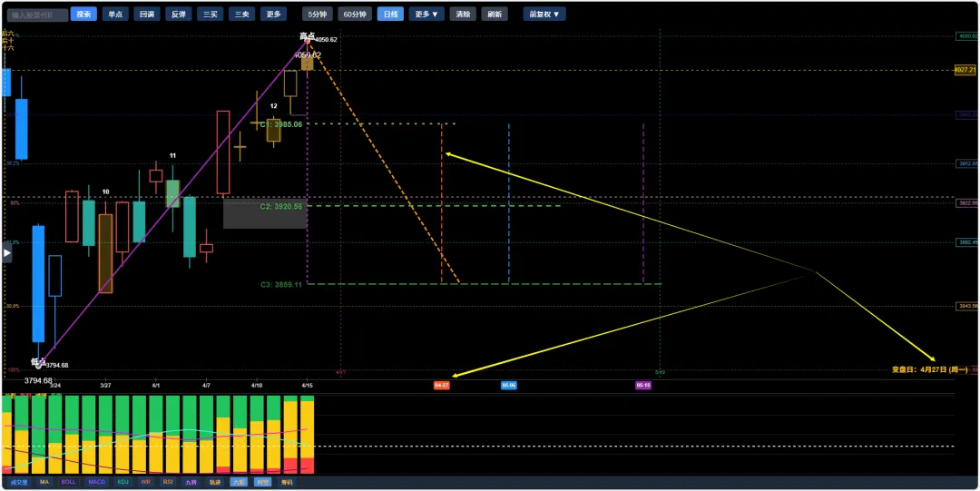Viewport: 980px width, 491px height.
Task: Click the C1: 3985.06 level label
Action: tap(281, 124)
